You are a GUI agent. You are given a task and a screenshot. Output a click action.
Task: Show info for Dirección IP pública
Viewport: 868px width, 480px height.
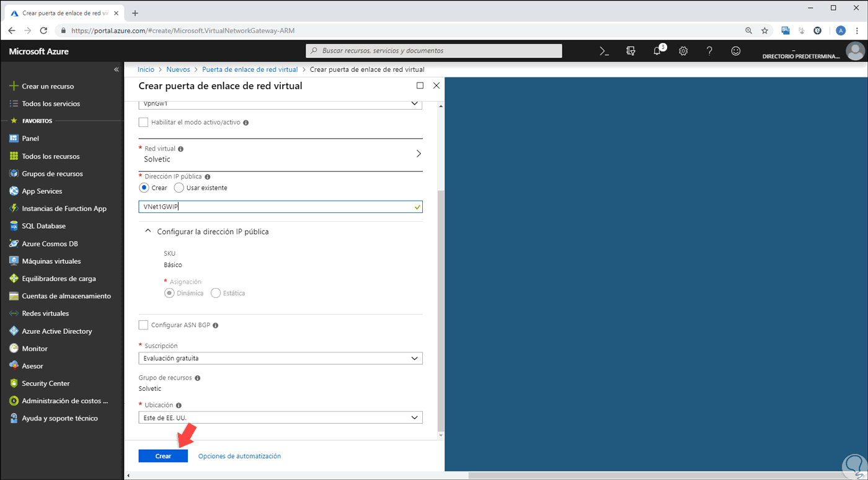(x=208, y=177)
